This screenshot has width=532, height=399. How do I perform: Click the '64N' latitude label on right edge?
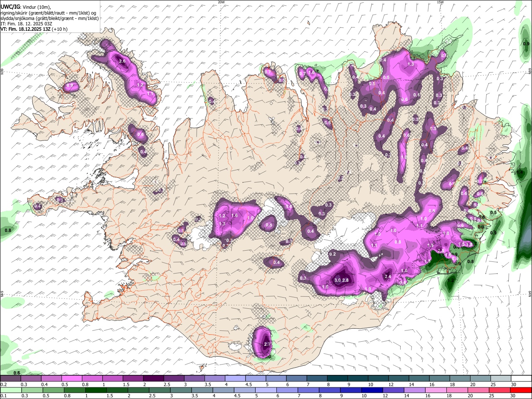530,294
